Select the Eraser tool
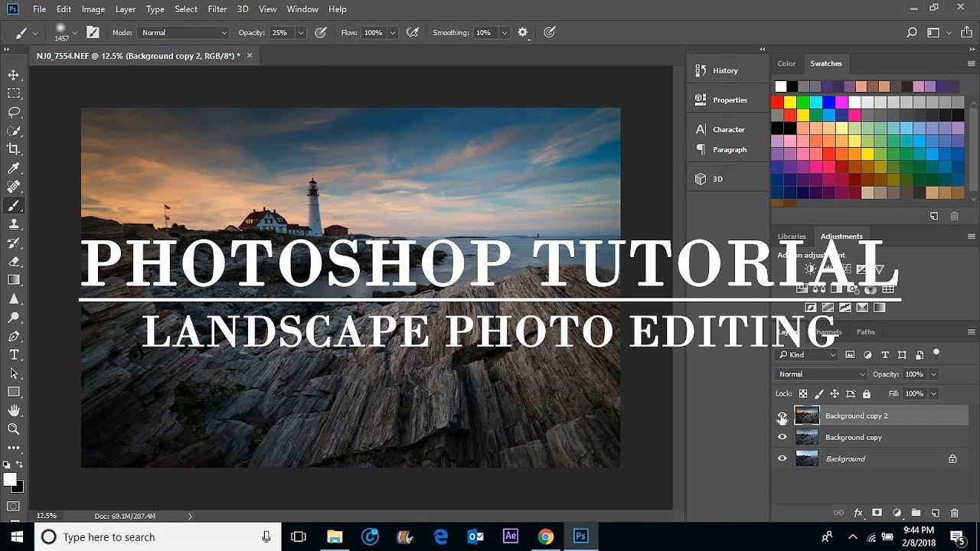 tap(14, 262)
